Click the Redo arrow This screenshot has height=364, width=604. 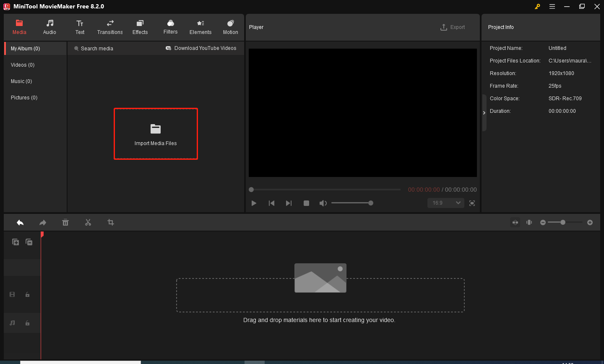[x=43, y=222]
